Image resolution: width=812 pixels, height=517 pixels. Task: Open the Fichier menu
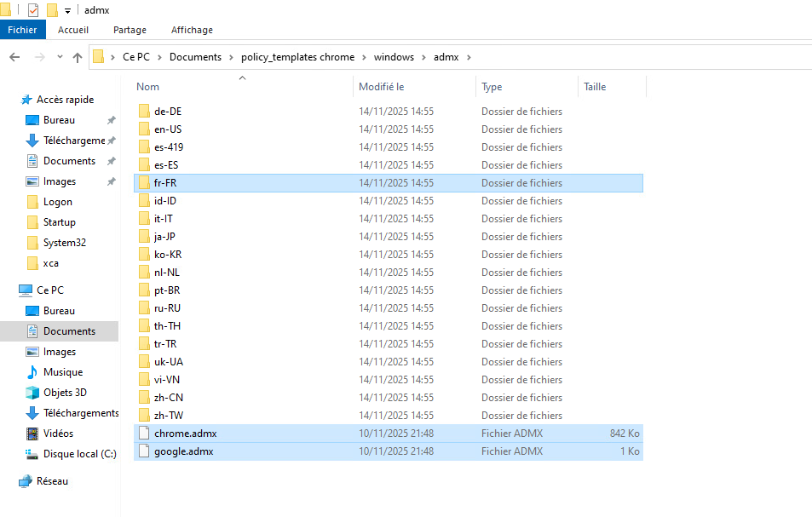pos(22,30)
